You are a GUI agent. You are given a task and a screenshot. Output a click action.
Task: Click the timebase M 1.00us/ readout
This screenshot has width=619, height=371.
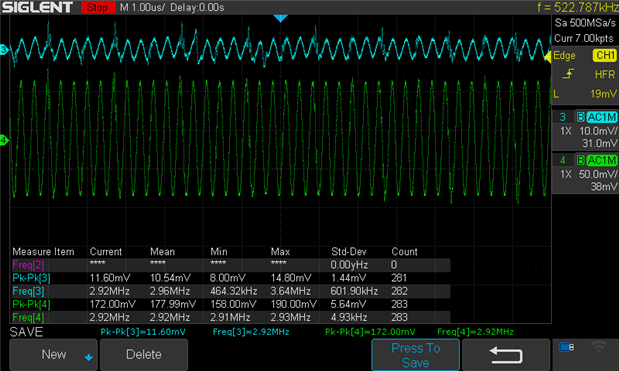click(142, 7)
